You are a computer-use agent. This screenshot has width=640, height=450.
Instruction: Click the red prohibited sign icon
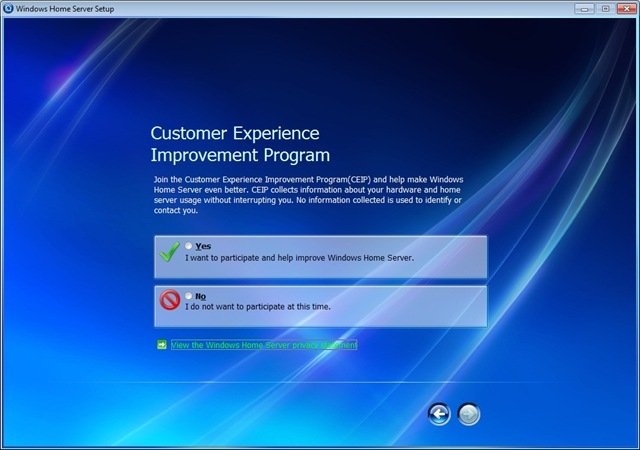tap(170, 300)
